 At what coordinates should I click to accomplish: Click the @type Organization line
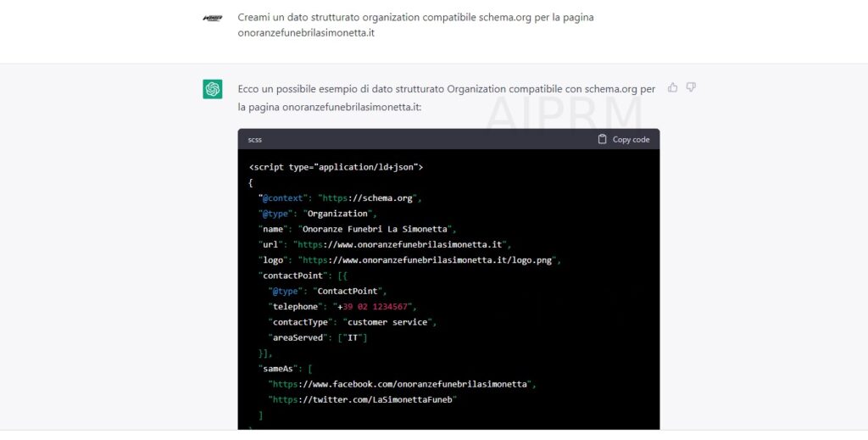click(318, 214)
